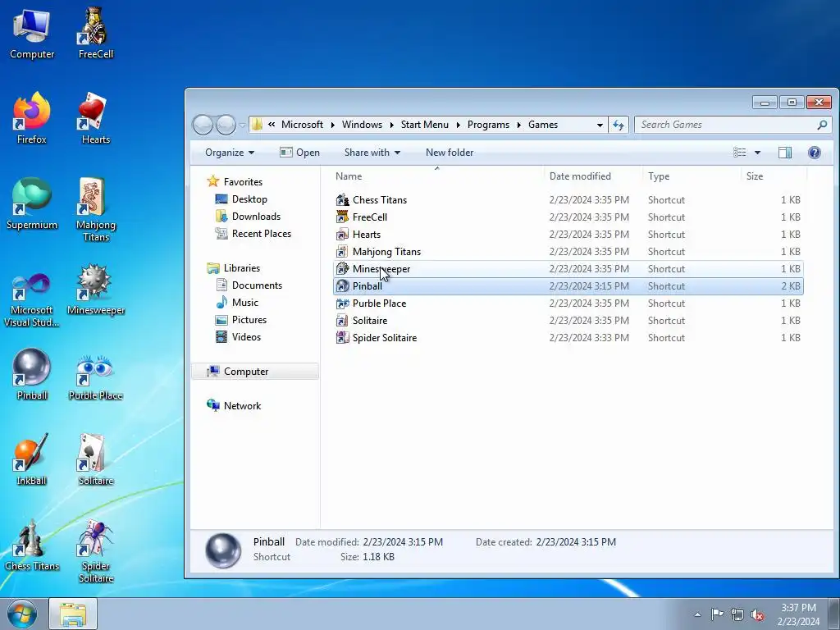Open the Start menu orb
The height and width of the screenshot is (630, 840).
(x=22, y=614)
